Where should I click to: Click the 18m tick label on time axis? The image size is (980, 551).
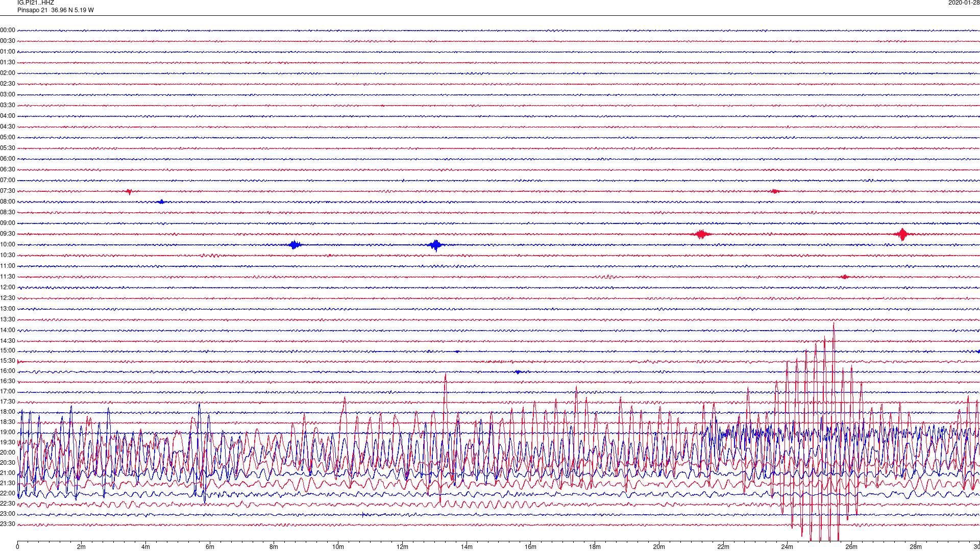point(595,547)
